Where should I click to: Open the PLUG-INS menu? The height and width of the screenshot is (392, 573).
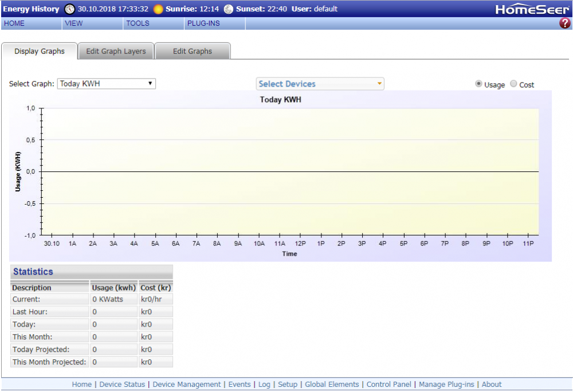pos(203,23)
